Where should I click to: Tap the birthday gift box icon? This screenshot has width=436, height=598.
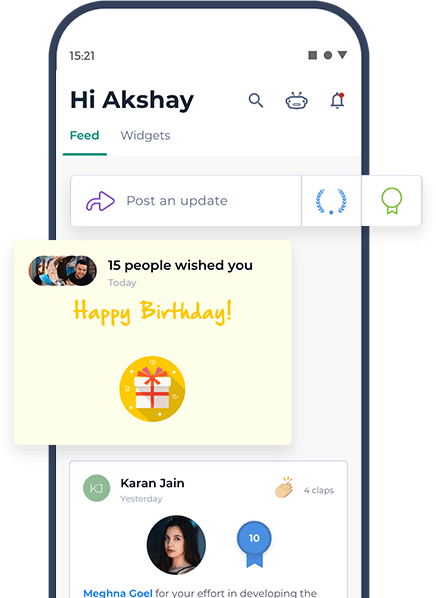[152, 389]
